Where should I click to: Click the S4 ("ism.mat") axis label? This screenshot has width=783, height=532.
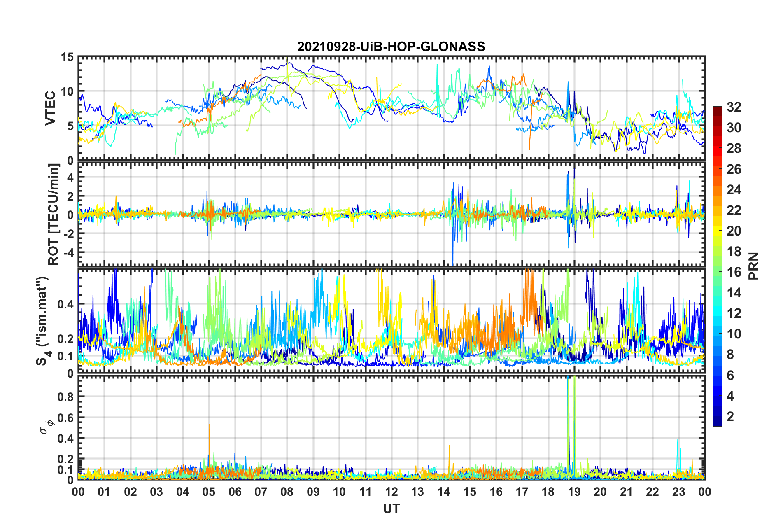click(x=42, y=321)
